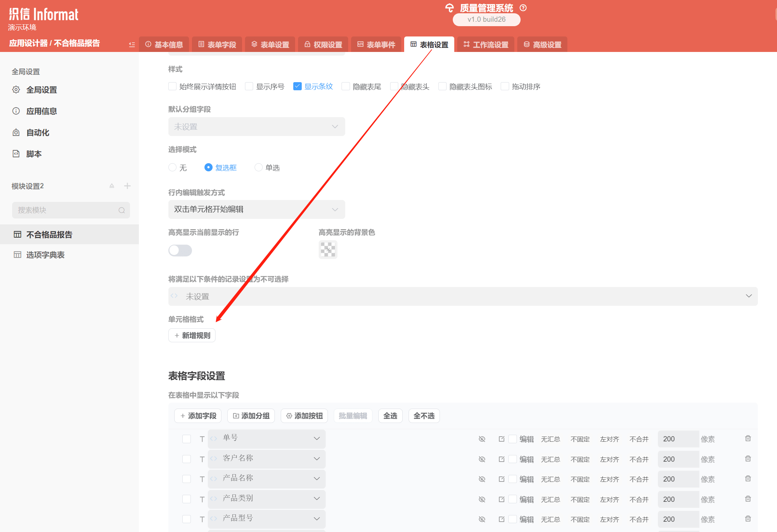Open the 工作流设置 tab
Viewport: 777px width, 532px height.
pyautogui.click(x=486, y=45)
